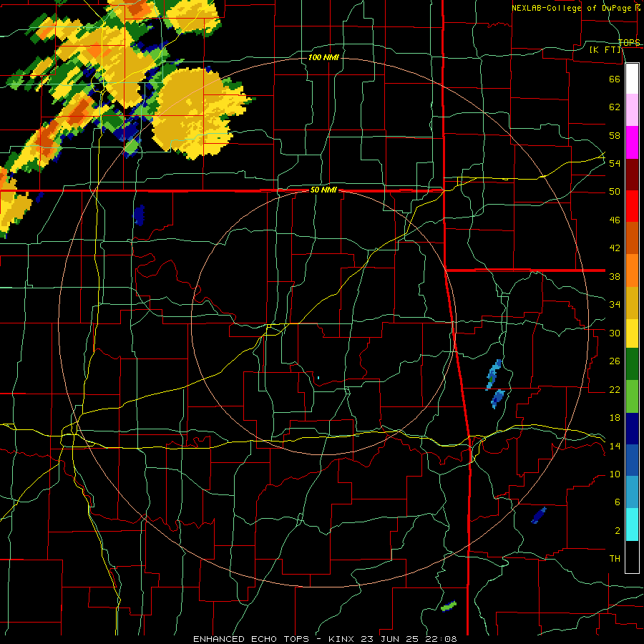The width and height of the screenshot is (644, 644).
Task: Click the 46 legend value
Action: (615, 220)
